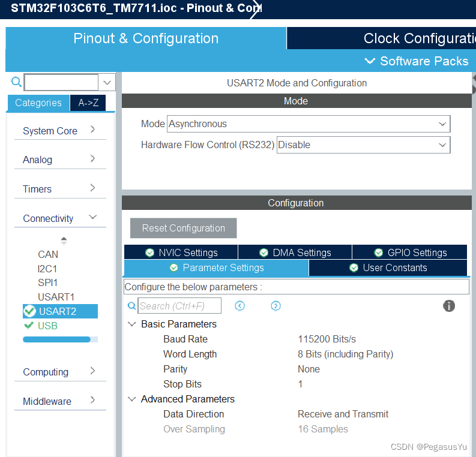The height and width of the screenshot is (457, 476).
Task: Focus the peripheral search input field
Action: pyautogui.click(x=61, y=82)
